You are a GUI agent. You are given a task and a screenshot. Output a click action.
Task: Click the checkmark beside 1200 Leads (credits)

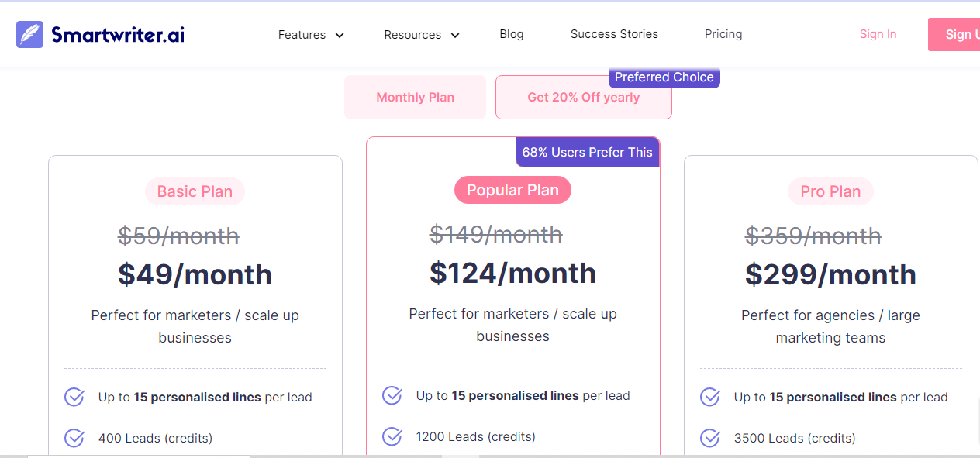click(392, 436)
